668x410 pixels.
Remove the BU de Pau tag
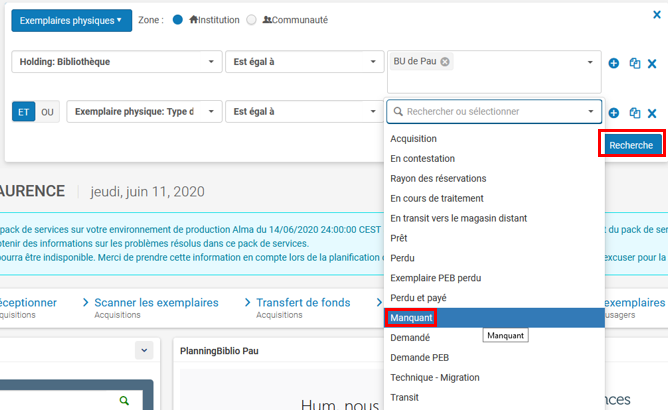tap(445, 62)
